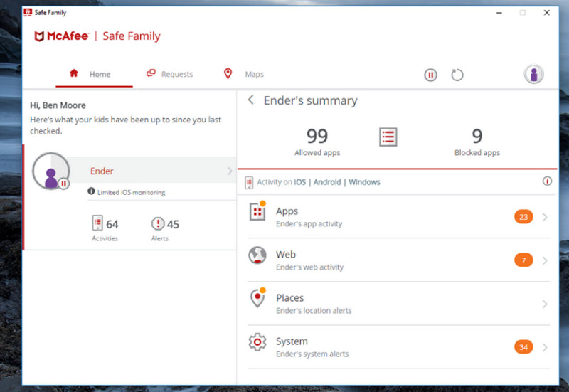The image size is (569, 392).
Task: Expand the System row chevron
Action: pos(545,347)
